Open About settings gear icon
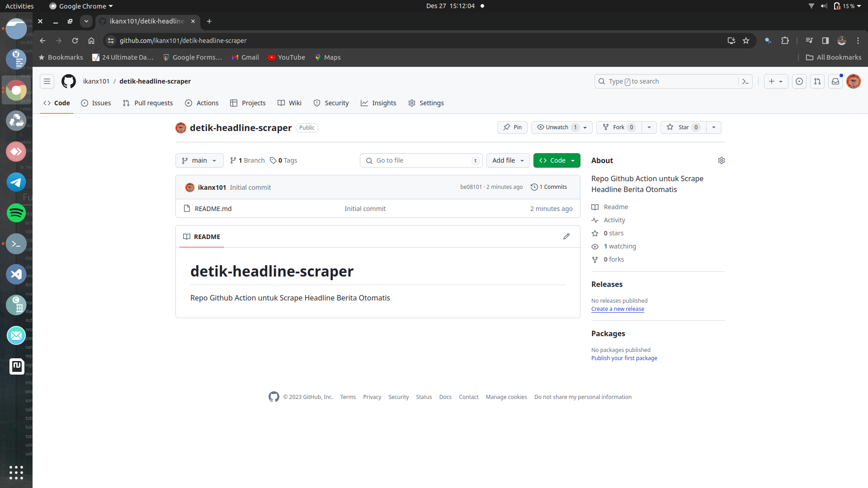The height and width of the screenshot is (488, 868). 722,160
